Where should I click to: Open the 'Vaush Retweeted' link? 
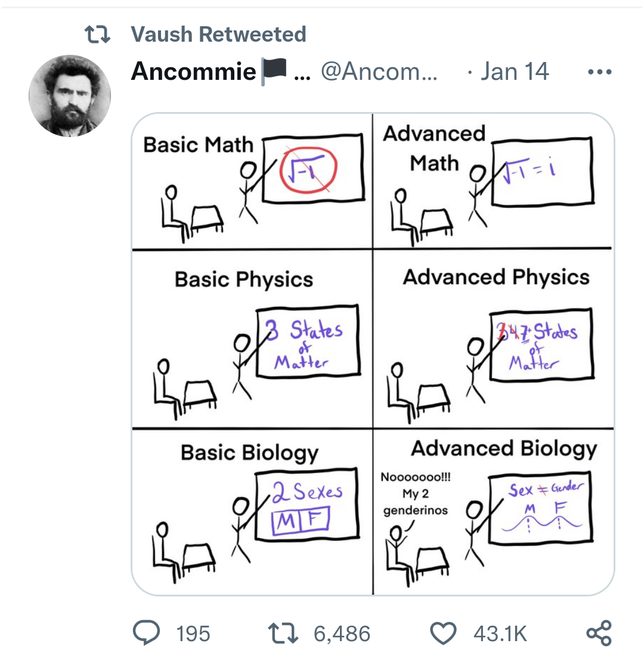point(218,35)
